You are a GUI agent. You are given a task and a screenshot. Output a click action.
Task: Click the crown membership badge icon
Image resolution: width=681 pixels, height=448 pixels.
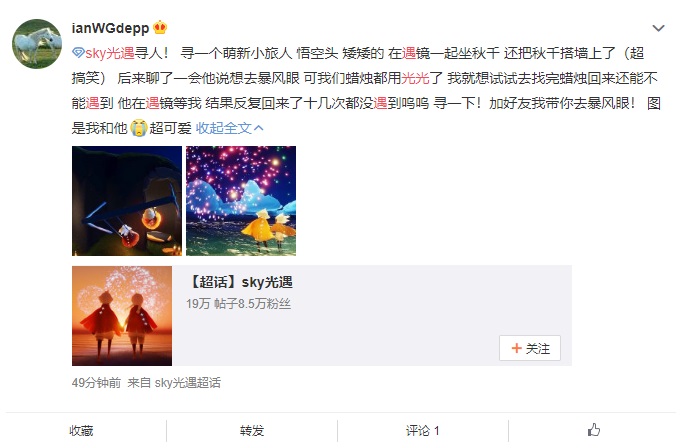click(160, 28)
